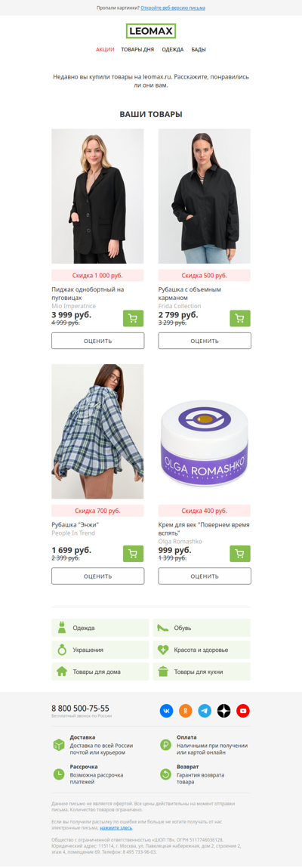Open the plaid Рубашка Энжи product image
The image size is (302, 868).
coord(97,431)
